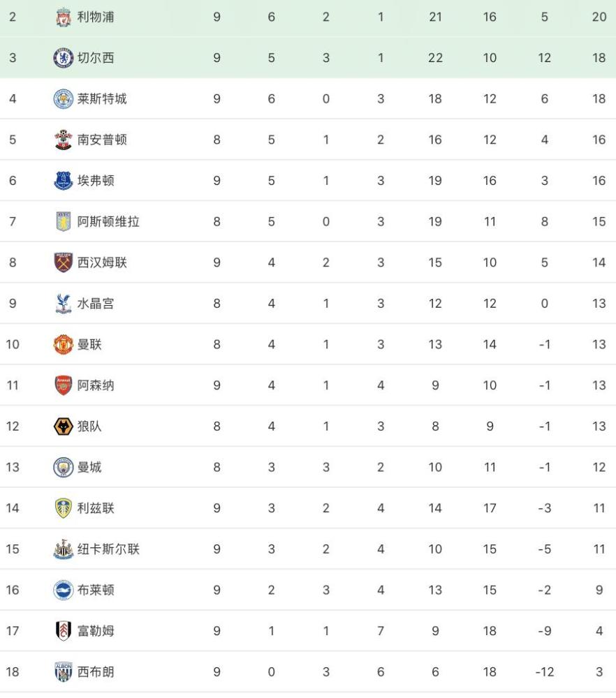
Task: Open the 利兹联 team name link
Action: tap(96, 508)
